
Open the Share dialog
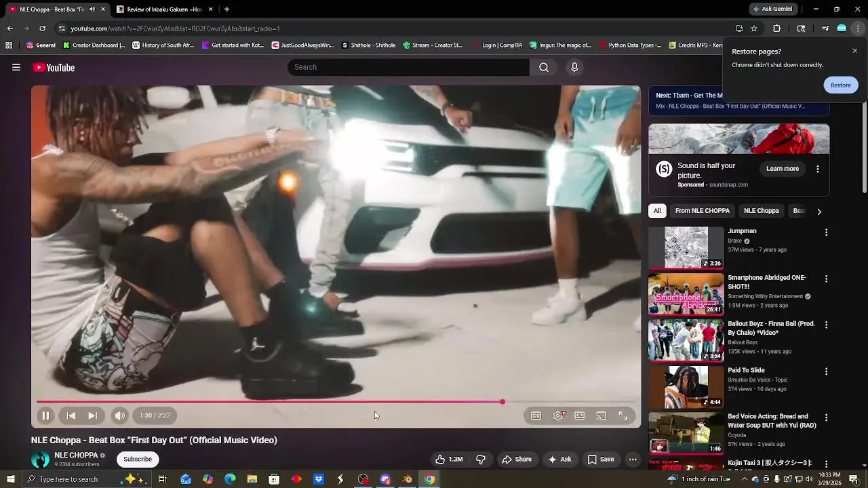(517, 460)
